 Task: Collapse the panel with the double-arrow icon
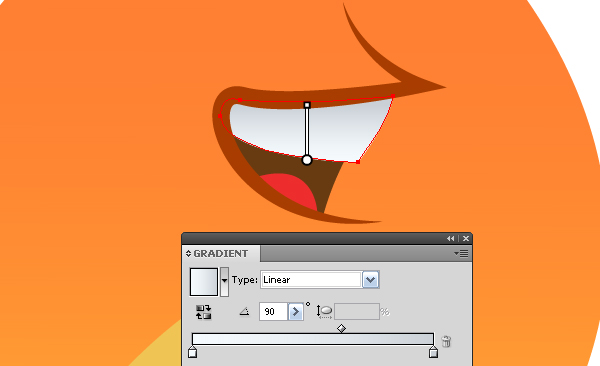pos(451,239)
